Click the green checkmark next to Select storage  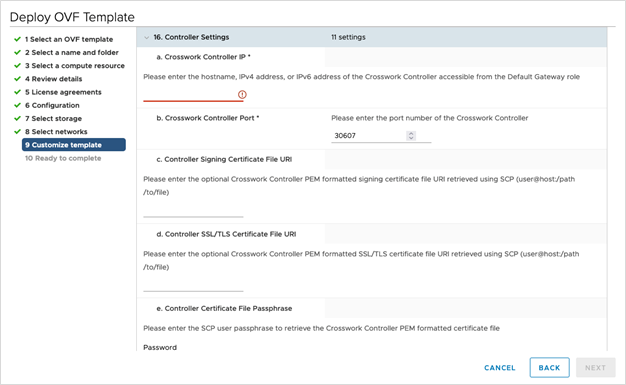[x=17, y=118]
